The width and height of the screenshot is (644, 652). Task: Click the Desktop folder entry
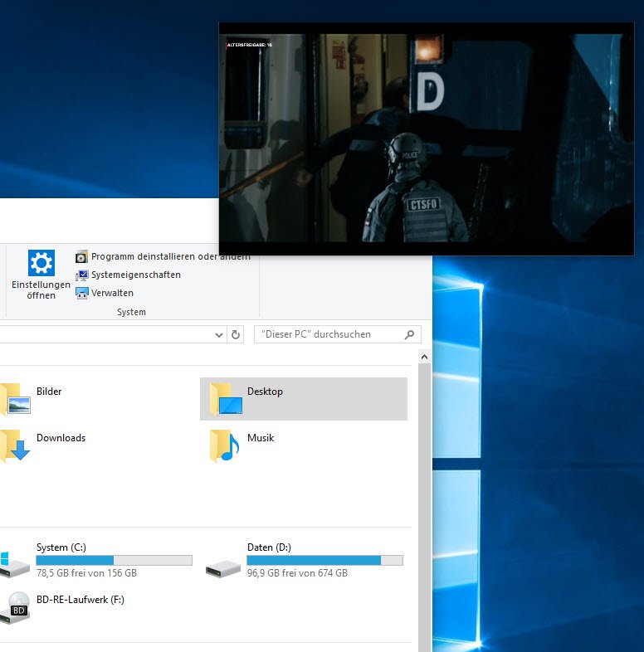[x=265, y=392]
